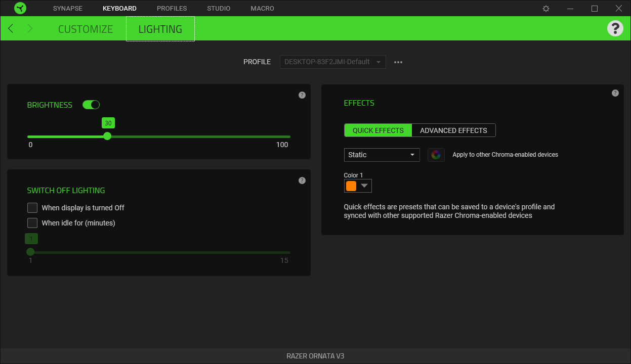
Task: Click the Brightness panel help icon
Action: pos(302,95)
